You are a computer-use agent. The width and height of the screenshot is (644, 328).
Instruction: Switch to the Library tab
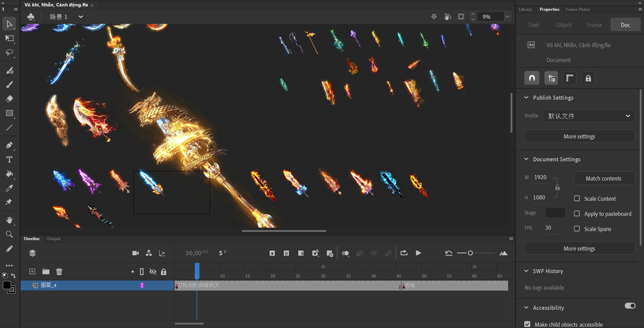click(x=525, y=9)
